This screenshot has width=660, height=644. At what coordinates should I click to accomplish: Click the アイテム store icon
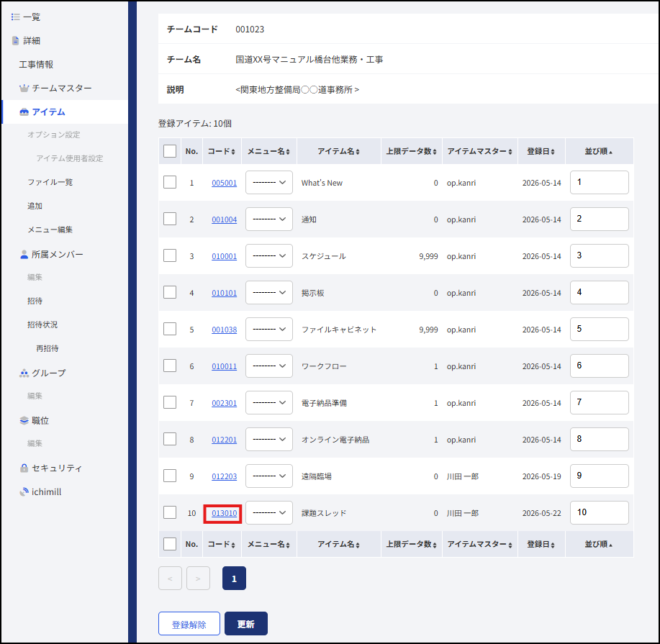[24, 112]
